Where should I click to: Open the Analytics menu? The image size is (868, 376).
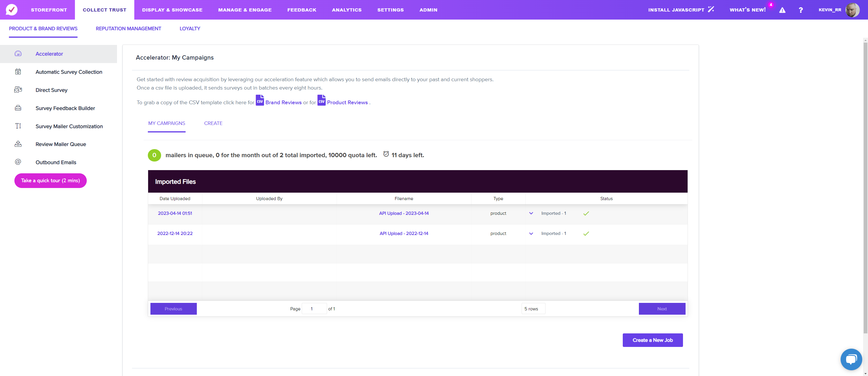click(347, 10)
